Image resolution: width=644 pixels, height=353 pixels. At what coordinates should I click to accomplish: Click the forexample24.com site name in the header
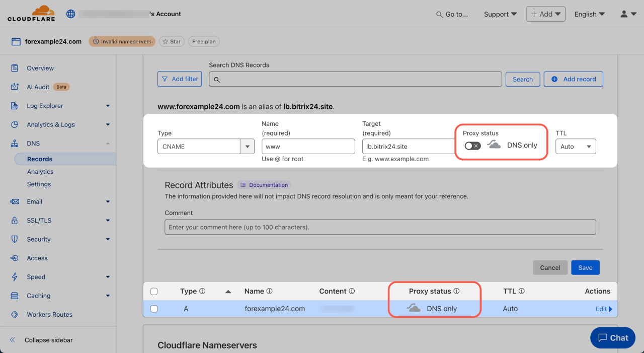(x=53, y=42)
